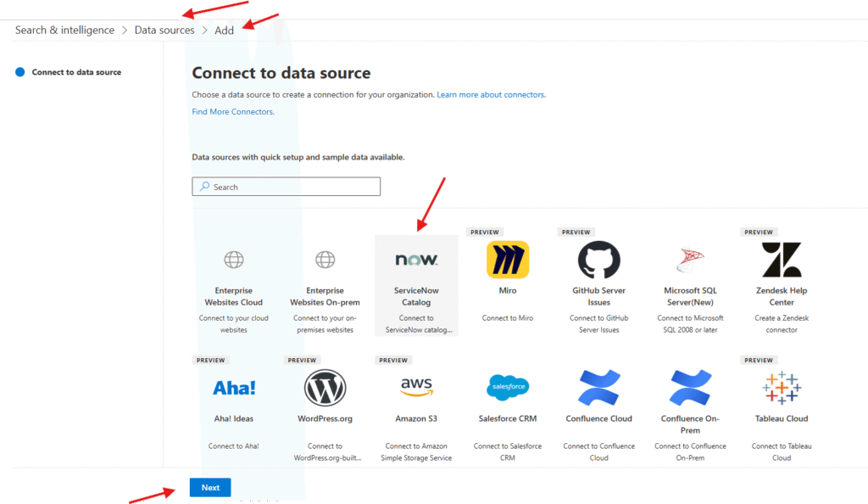Select the Salesforce CRM cloud icon
This screenshot has height=504, width=868.
coord(508,388)
